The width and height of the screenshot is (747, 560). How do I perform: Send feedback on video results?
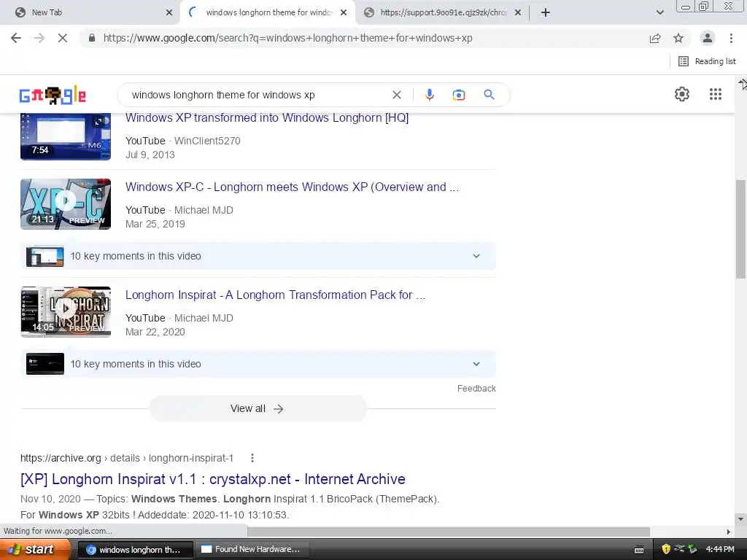point(476,389)
